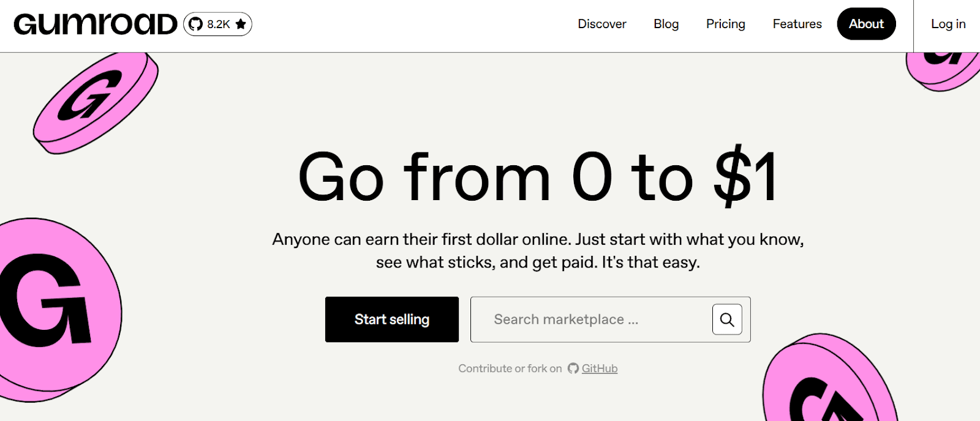Go to the Blog
This screenshot has width=980, height=421.
[666, 24]
